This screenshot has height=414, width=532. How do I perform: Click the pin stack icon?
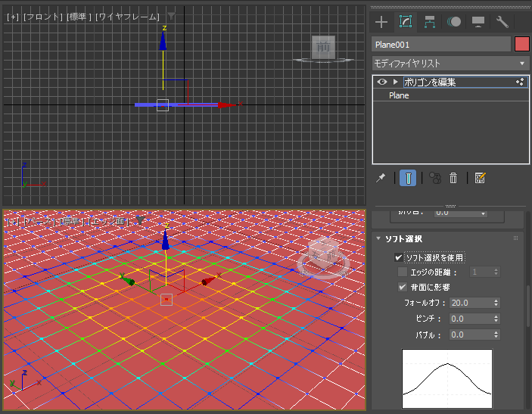[381, 178]
